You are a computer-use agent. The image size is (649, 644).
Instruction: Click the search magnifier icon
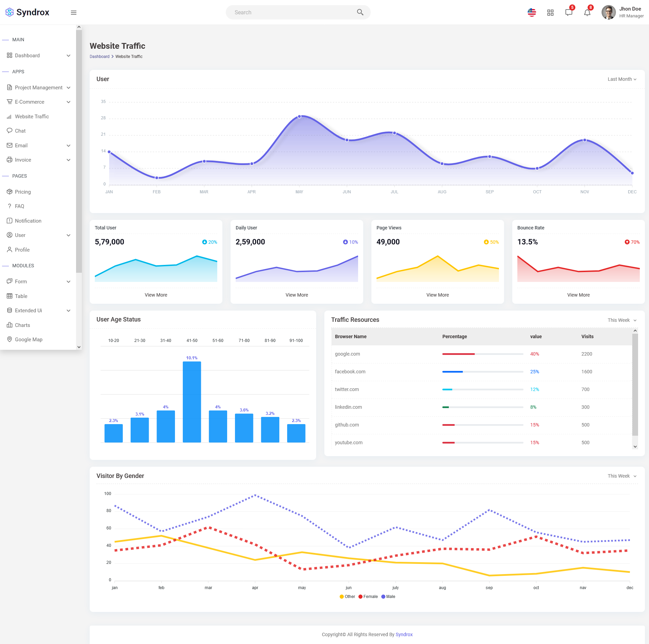click(360, 12)
